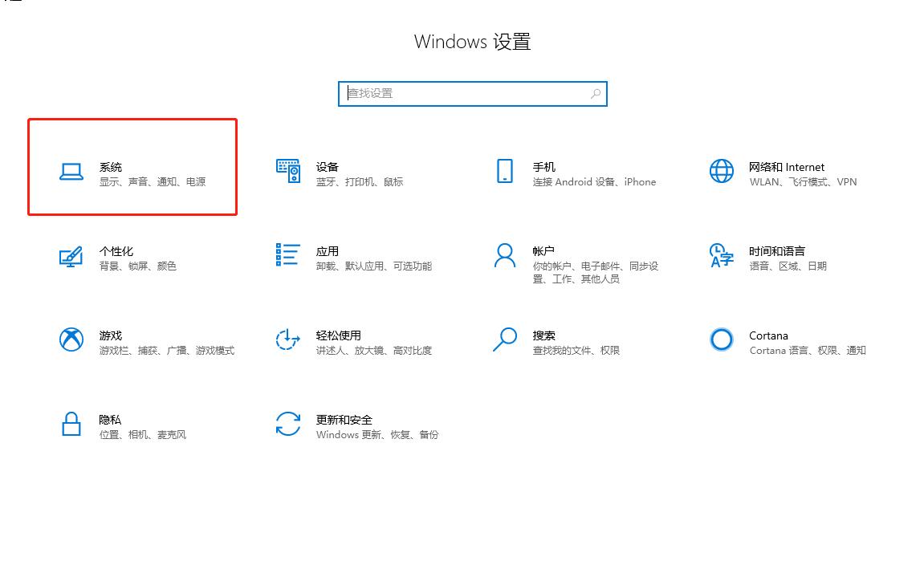Click the magnifier in the search box
This screenshot has width=924, height=561.
595,94
